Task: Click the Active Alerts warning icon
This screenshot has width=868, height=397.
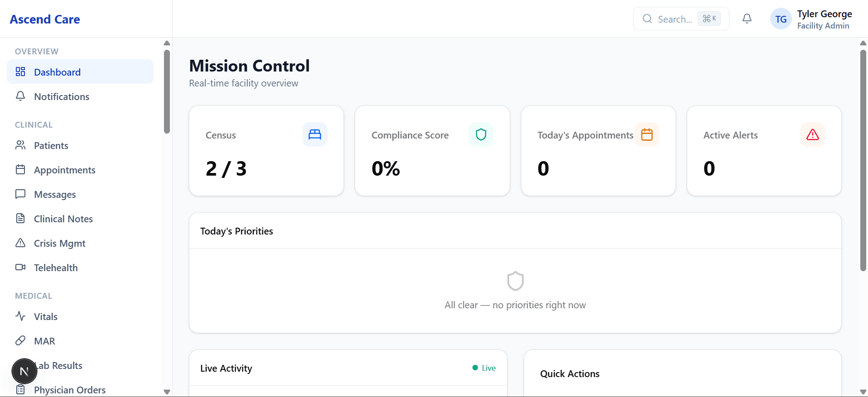Action: click(x=812, y=134)
